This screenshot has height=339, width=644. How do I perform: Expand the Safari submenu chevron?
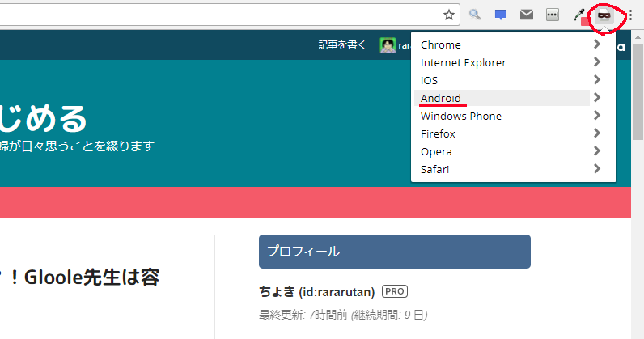[597, 168]
